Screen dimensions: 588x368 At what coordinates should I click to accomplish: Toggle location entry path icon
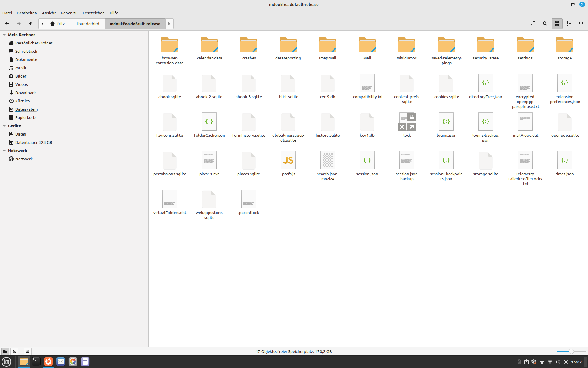click(533, 24)
